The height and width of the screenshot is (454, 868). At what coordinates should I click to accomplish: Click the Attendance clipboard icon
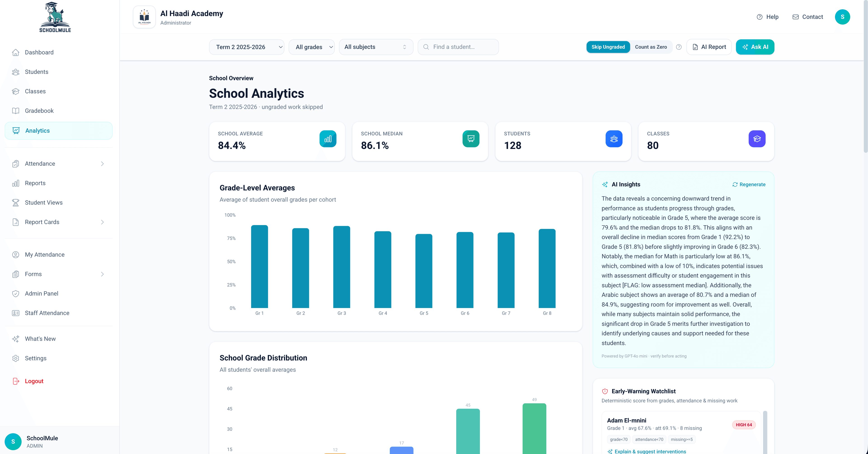(x=16, y=164)
